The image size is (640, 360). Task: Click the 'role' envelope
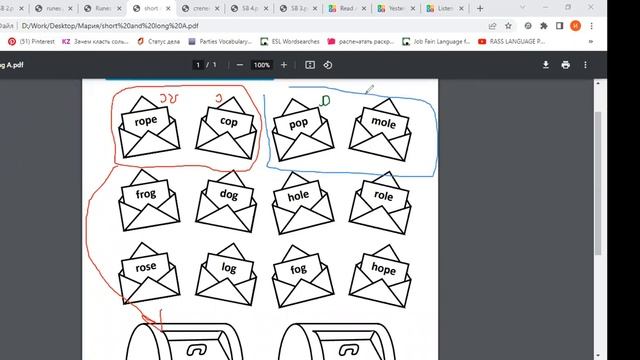click(380, 203)
